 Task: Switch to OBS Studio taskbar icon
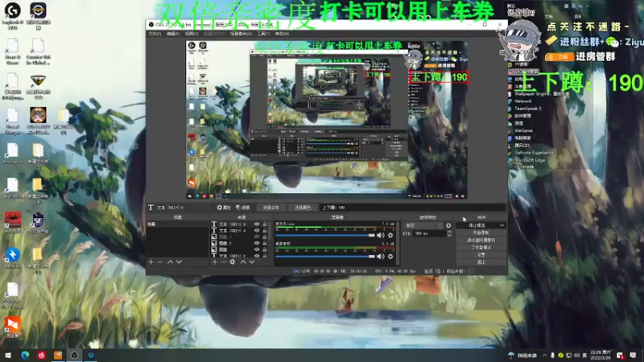click(74, 355)
